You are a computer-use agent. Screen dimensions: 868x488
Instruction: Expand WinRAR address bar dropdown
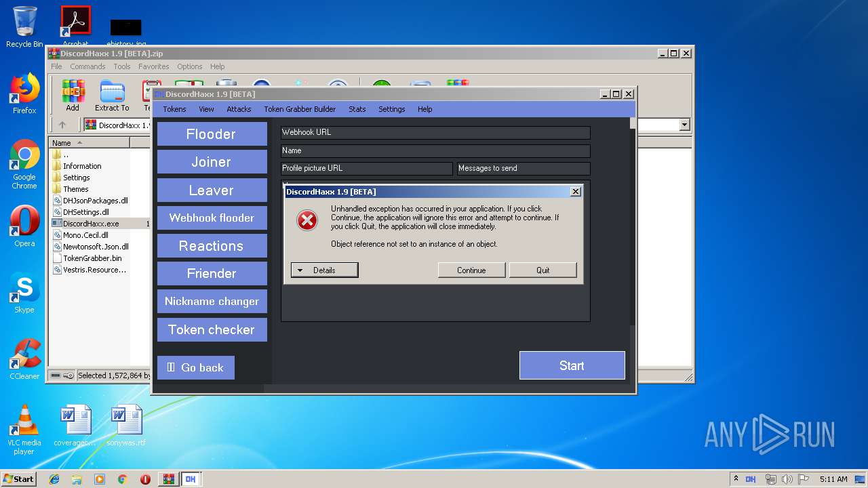[x=684, y=125]
